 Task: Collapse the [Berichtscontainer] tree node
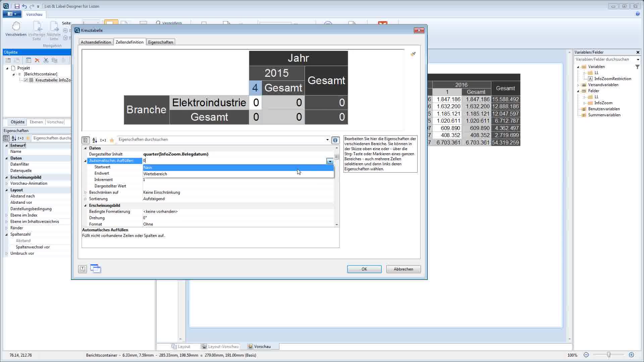[x=13, y=74]
